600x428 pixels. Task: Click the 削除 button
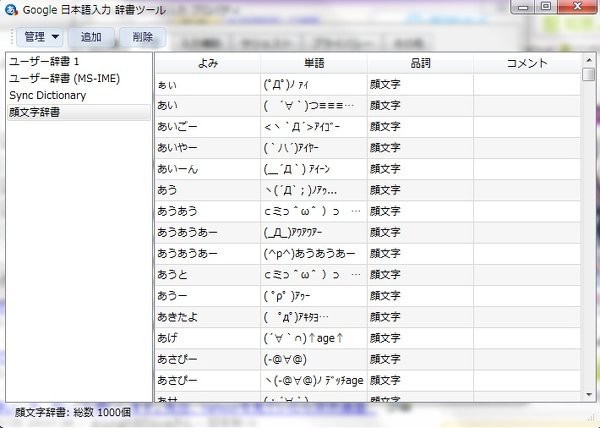(142, 37)
